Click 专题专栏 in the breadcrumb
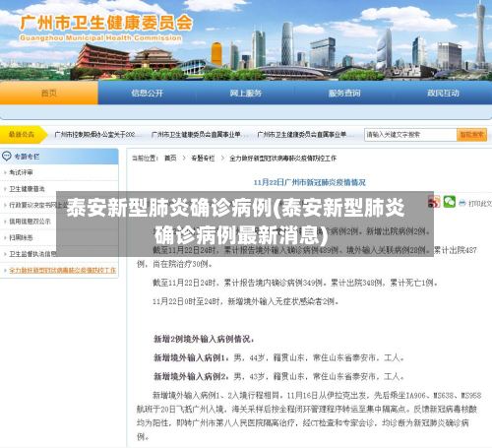 tap(203, 159)
